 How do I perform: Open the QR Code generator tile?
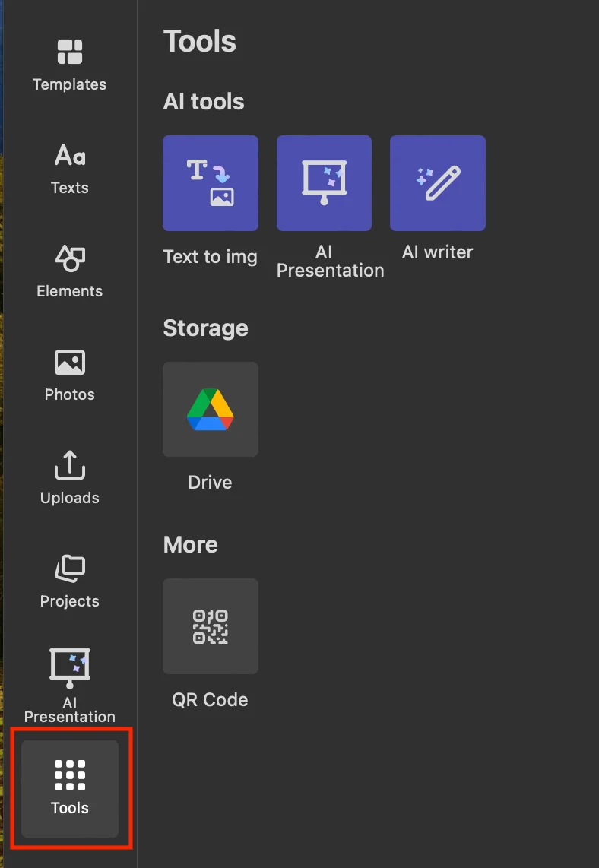(x=211, y=626)
